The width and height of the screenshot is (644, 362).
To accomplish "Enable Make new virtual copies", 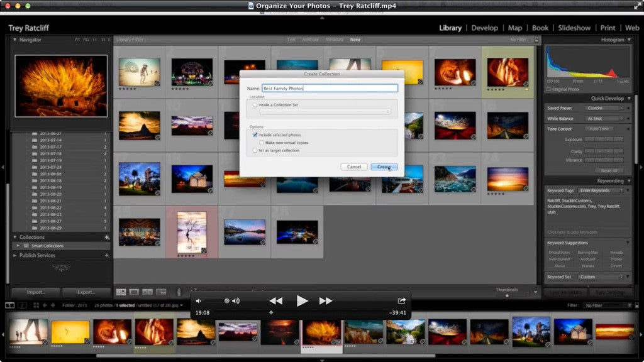I will pos(262,143).
